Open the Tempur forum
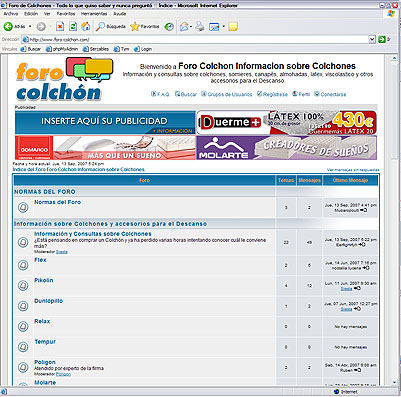This screenshot has width=401, height=397. click(x=45, y=342)
